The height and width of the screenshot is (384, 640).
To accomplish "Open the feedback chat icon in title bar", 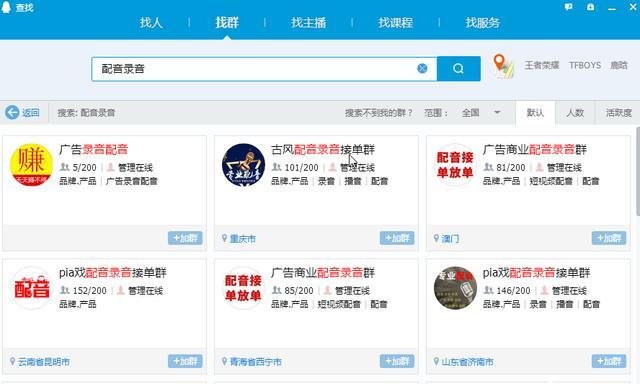I will tap(569, 7).
